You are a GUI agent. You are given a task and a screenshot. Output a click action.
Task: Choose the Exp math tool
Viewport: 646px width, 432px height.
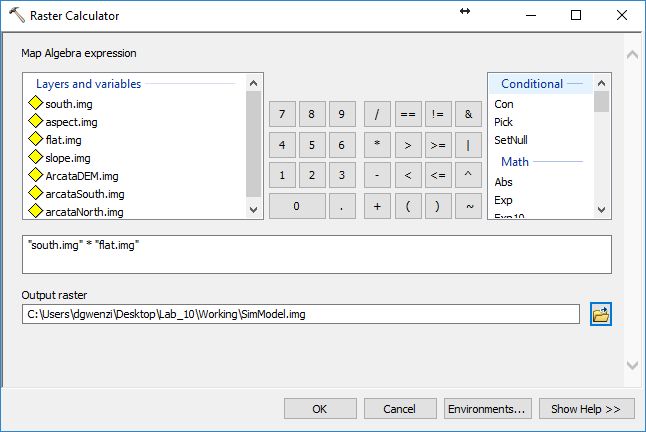(503, 200)
